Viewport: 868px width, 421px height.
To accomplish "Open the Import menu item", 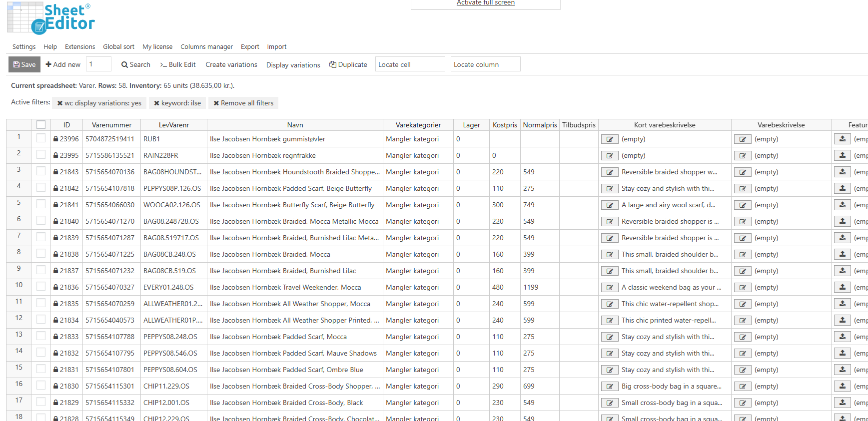I will pyautogui.click(x=276, y=47).
